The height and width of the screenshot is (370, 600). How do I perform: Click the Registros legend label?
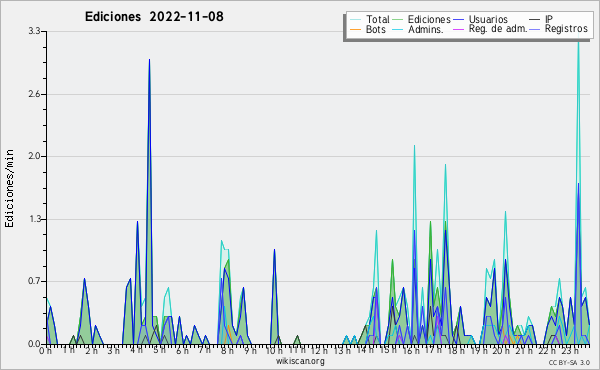click(x=566, y=29)
